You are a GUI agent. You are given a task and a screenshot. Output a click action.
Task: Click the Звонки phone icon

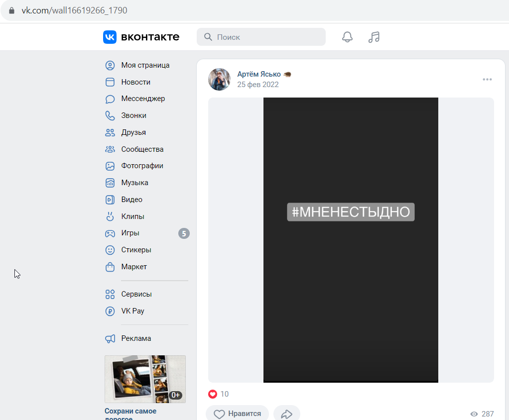point(110,115)
